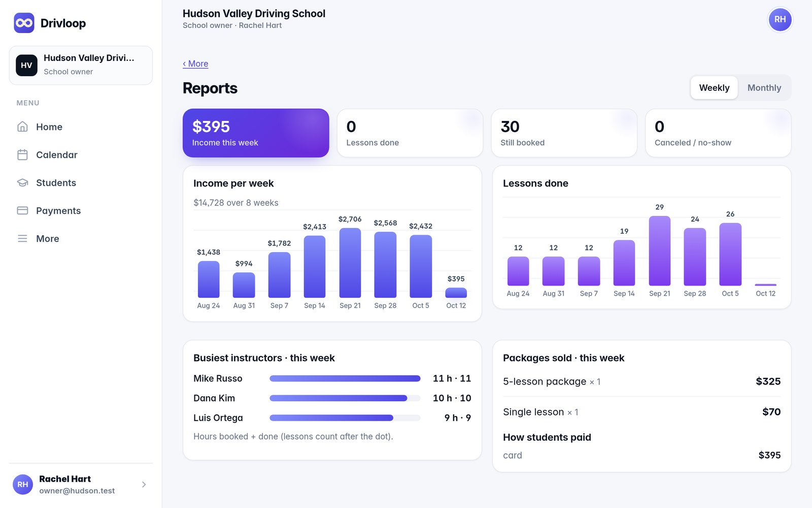Image resolution: width=812 pixels, height=508 pixels.
Task: Click the More hamburger lines icon
Action: [22, 238]
